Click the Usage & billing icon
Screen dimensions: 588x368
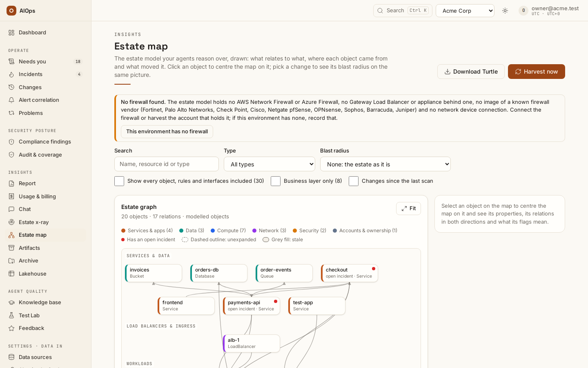click(11, 196)
